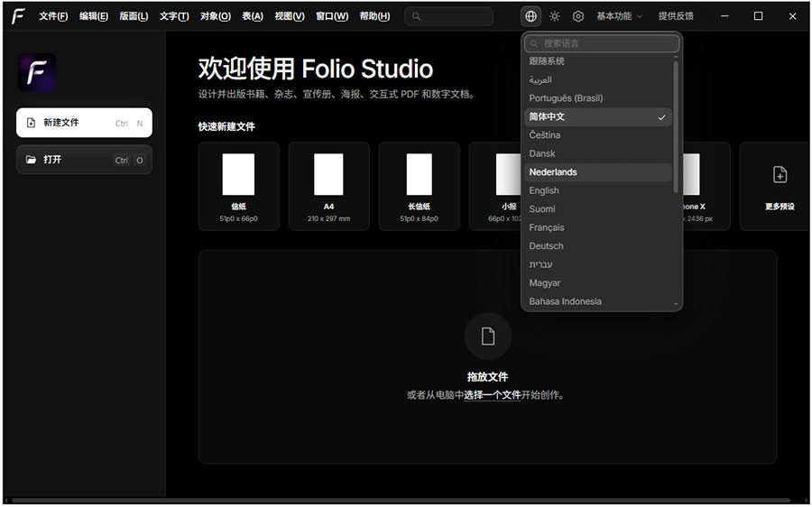Open the 文字(T) menu

[x=174, y=16]
